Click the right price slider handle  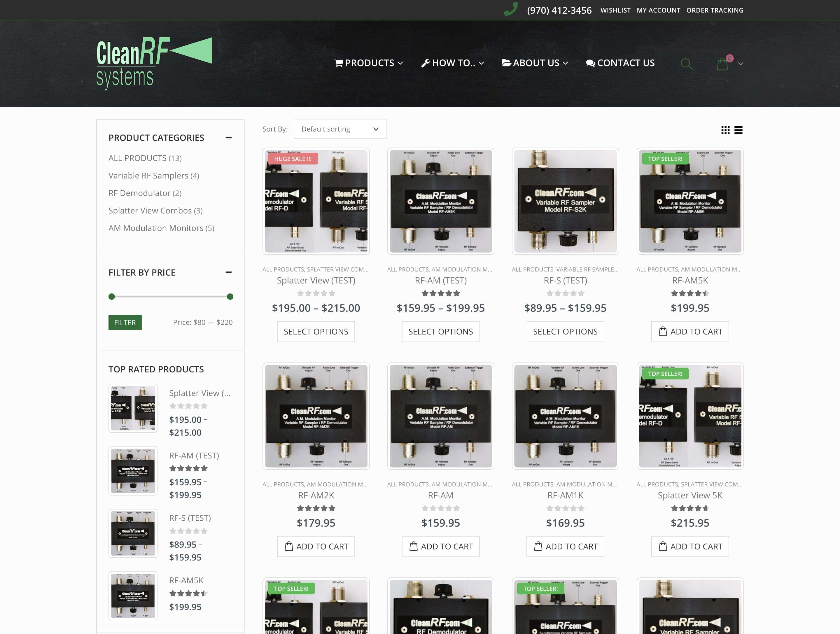230,297
